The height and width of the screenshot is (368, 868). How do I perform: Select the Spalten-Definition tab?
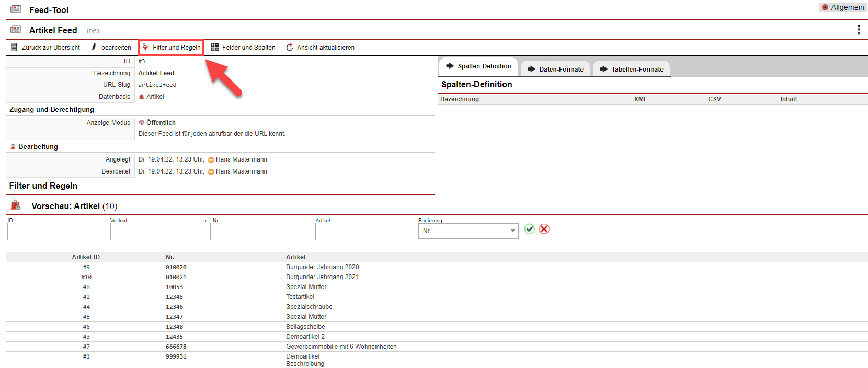point(478,66)
